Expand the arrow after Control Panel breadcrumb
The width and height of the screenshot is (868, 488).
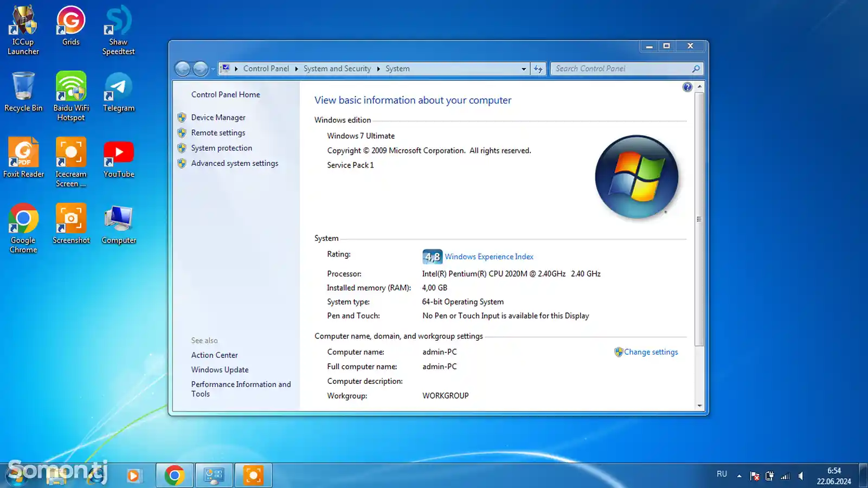click(297, 69)
